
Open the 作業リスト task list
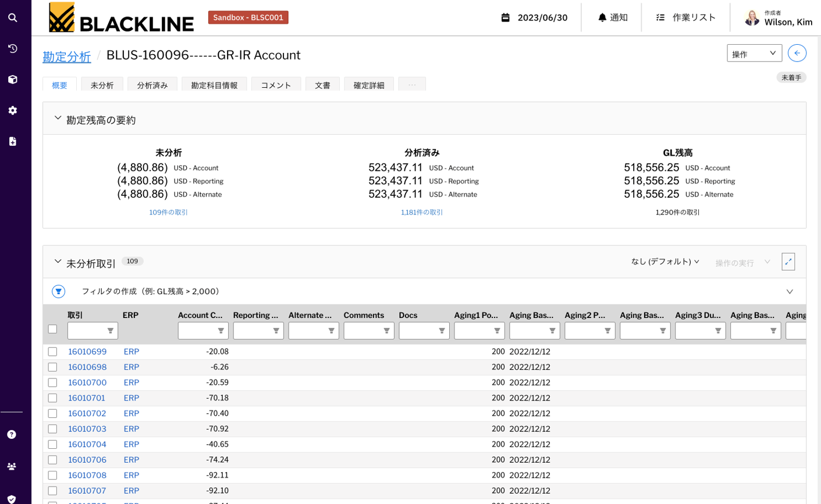[686, 17]
